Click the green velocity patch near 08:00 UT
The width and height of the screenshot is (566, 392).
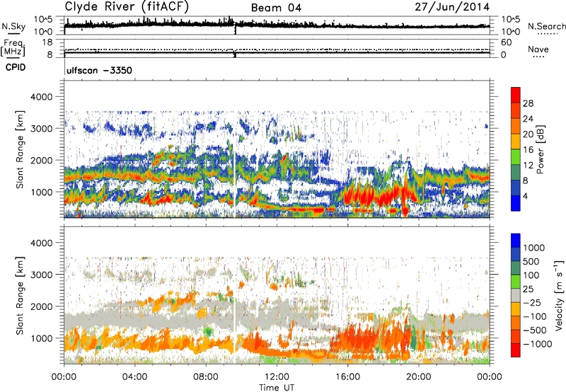pyautogui.click(x=207, y=331)
